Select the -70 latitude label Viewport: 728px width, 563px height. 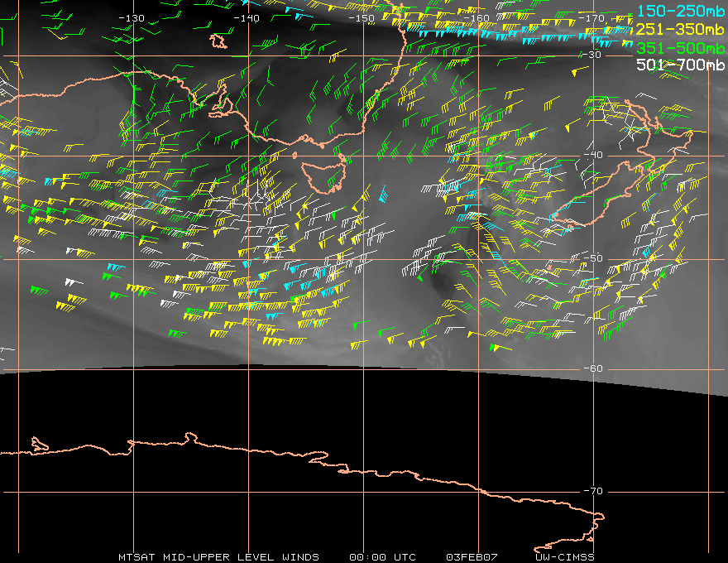tap(593, 492)
